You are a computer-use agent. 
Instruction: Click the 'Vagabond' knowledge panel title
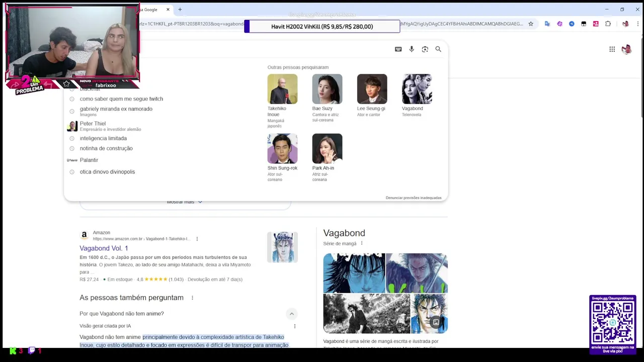[x=344, y=233]
